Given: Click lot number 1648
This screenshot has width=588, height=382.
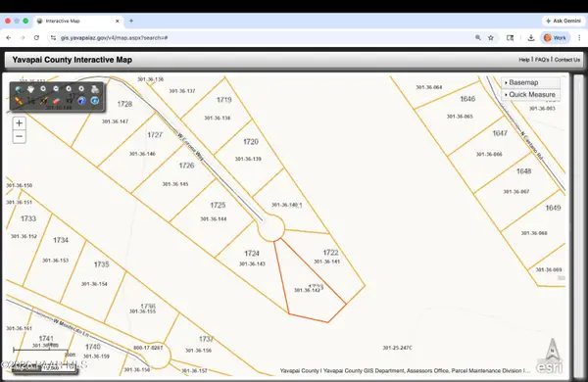Looking at the screenshot, I should click(524, 171).
